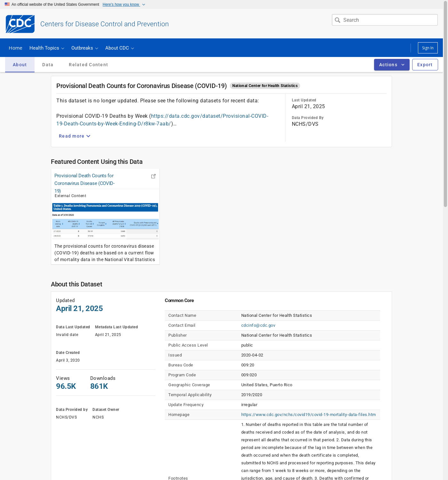The height and width of the screenshot is (480, 448).
Task: Click the US flag icon
Action: (x=7, y=4)
